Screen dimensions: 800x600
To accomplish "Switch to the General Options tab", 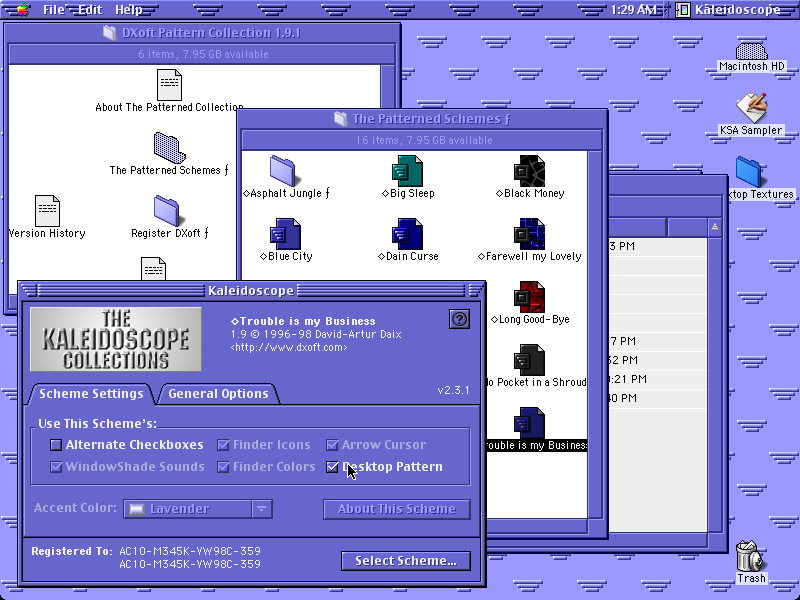I will pyautogui.click(x=218, y=393).
